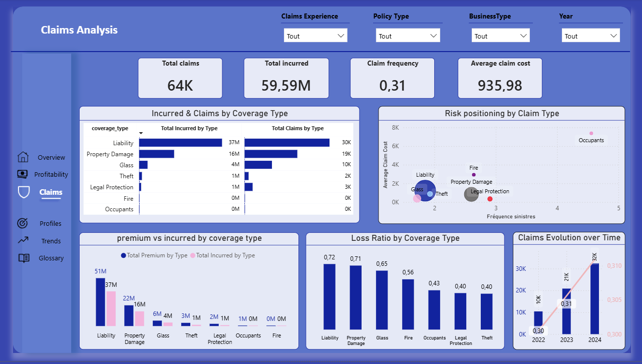Screen dimensions: 642x364
Task: Open the BusinessType filter dropdown
Action: pos(500,36)
